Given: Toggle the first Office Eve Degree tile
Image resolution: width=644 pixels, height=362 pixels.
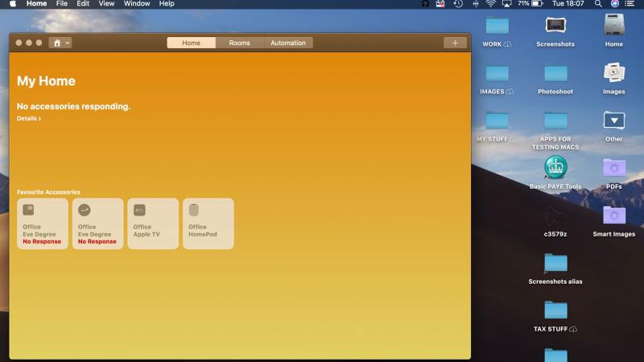Looking at the screenshot, I should 43,224.
